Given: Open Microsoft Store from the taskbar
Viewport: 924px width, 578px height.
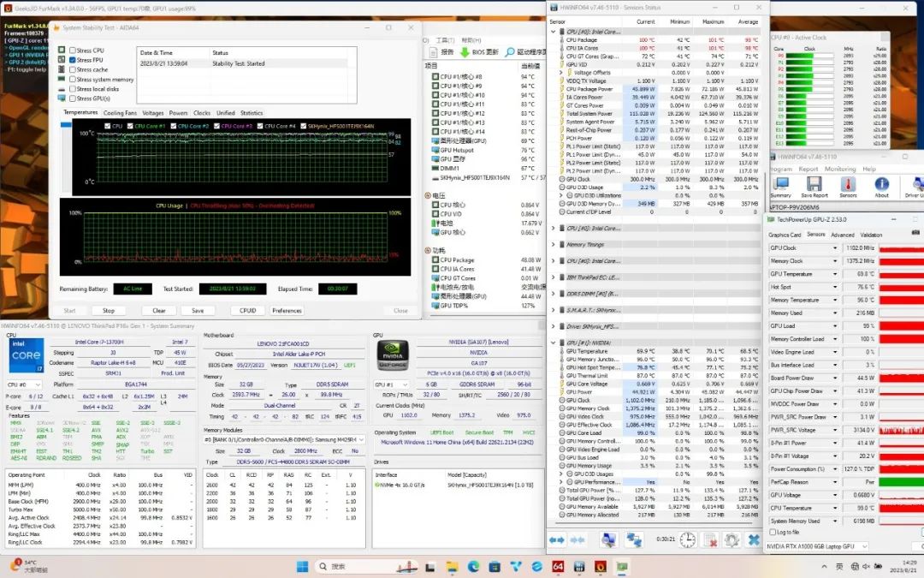Looking at the screenshot, I should click(x=495, y=567).
